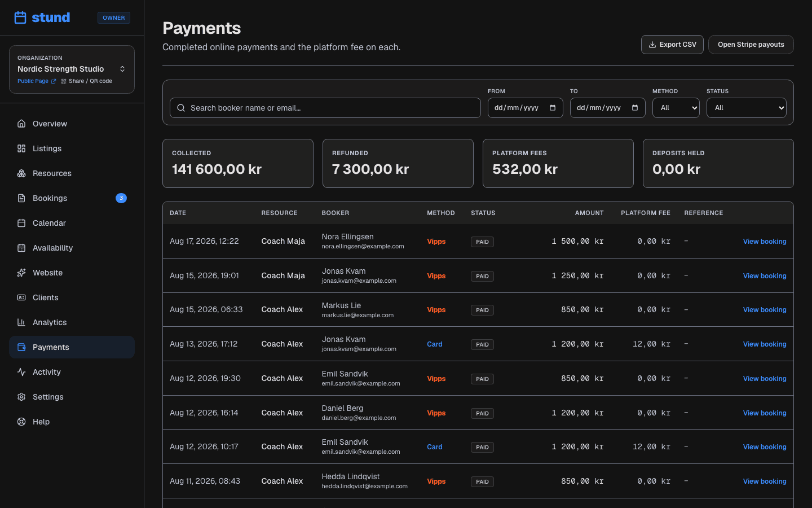The width and height of the screenshot is (812, 508).
Task: Expand the organization switcher chevrons
Action: point(122,69)
